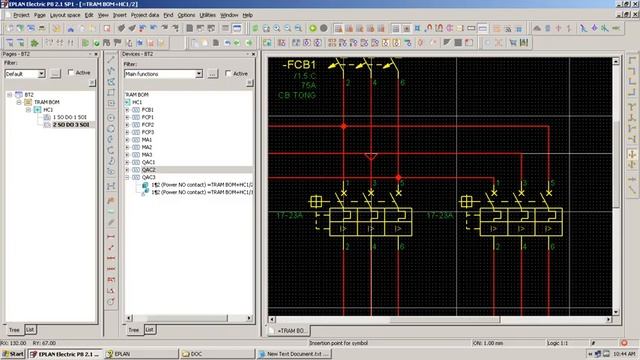This screenshot has height=360, width=640.
Task: Open the Project data menu
Action: (x=145, y=15)
